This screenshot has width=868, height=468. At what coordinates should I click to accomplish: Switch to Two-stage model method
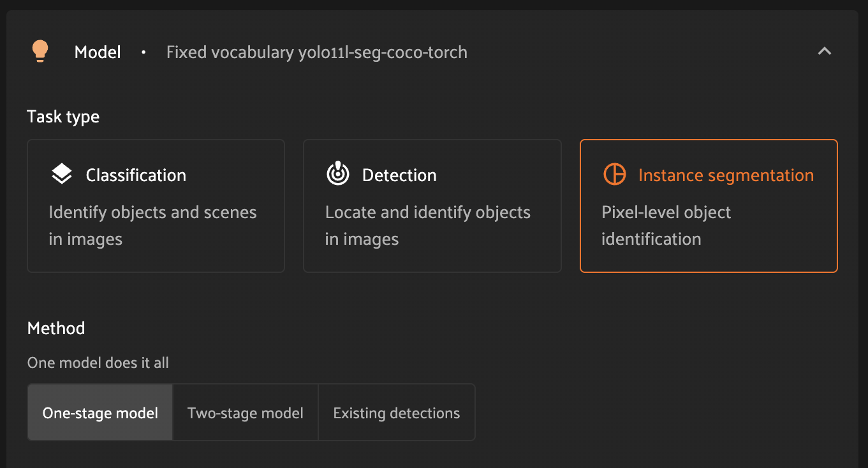pos(245,413)
